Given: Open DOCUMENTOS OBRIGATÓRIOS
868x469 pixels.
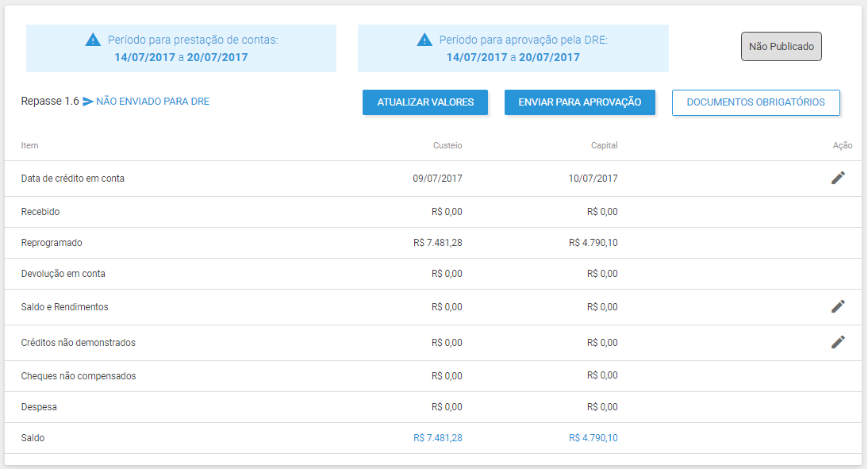Looking at the screenshot, I should tap(755, 102).
